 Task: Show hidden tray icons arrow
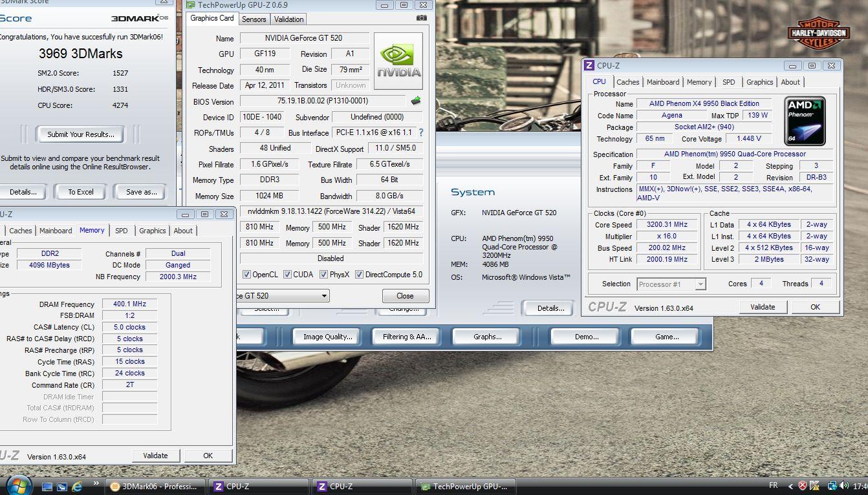[x=790, y=487]
